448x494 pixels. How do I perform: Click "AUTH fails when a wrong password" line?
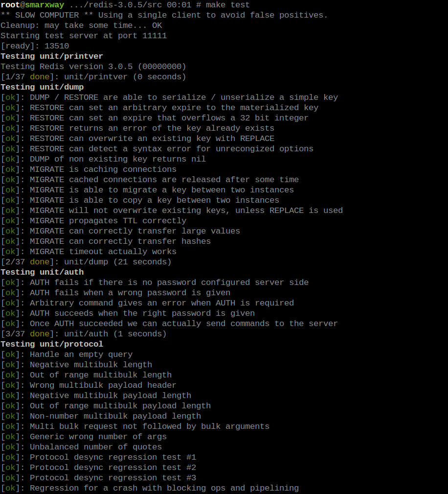[115, 293]
